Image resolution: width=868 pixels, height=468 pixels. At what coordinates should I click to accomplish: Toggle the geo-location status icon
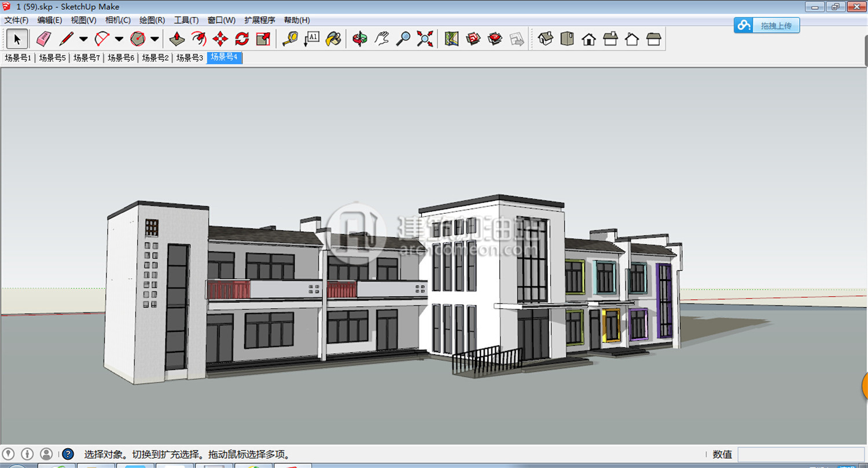[9, 454]
